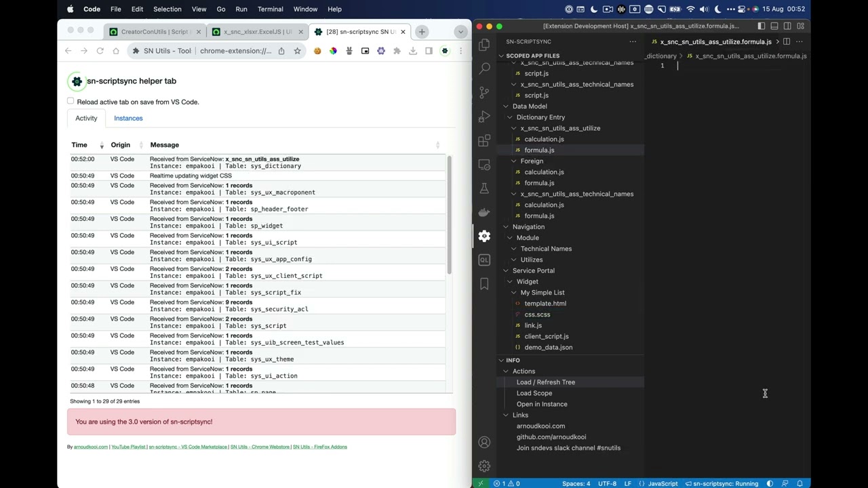Screen dimensions: 868x488
Task: Switch to the Instances tab
Action: click(128, 118)
